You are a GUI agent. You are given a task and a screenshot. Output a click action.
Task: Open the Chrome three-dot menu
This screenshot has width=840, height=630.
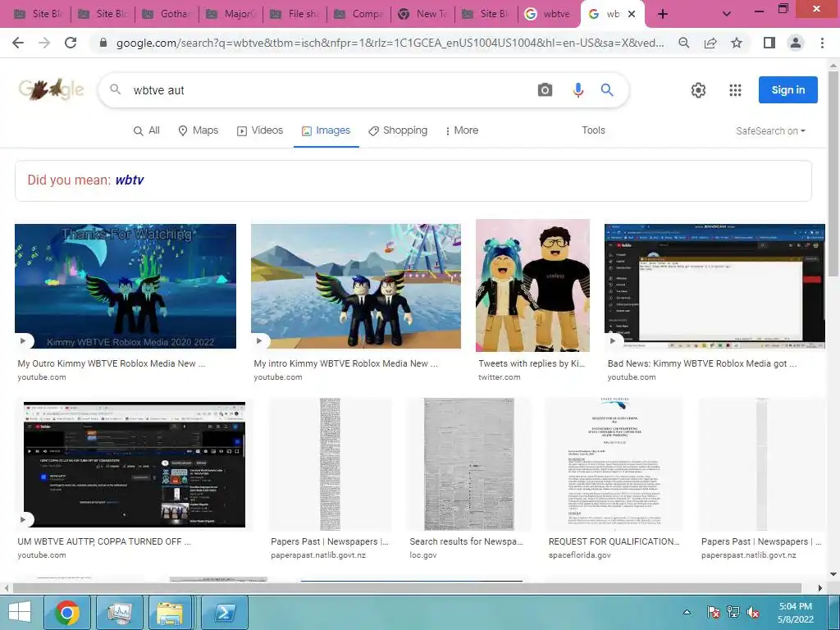pyautogui.click(x=822, y=43)
